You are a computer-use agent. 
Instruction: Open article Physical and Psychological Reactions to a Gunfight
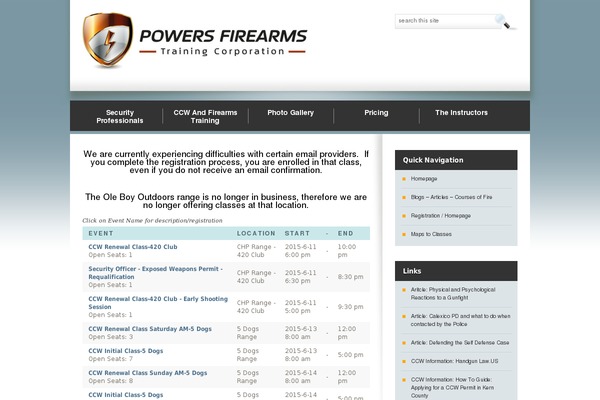click(453, 294)
